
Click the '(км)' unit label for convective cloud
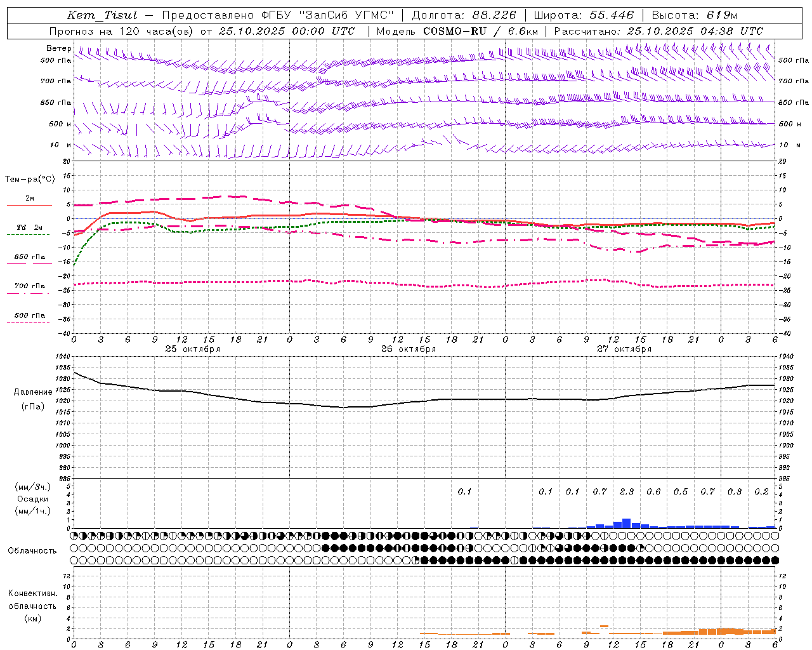tap(32, 618)
